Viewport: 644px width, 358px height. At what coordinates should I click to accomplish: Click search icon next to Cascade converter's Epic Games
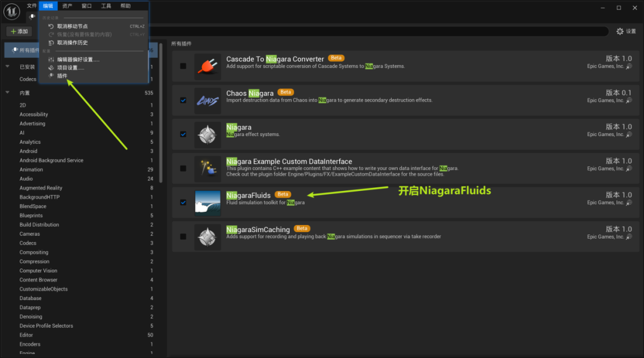coord(629,66)
